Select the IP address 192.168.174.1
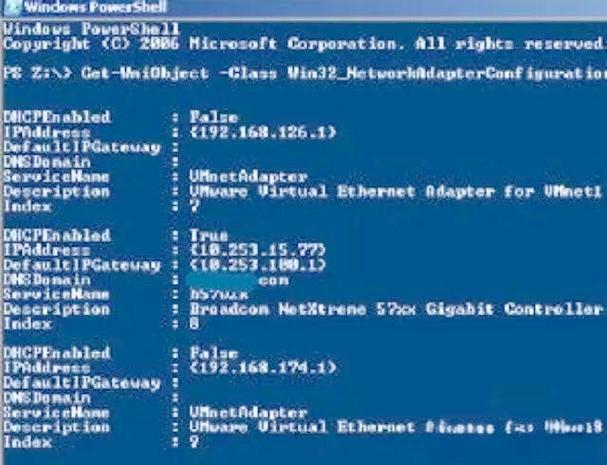Screen dimensions: 607x465 click(263, 367)
